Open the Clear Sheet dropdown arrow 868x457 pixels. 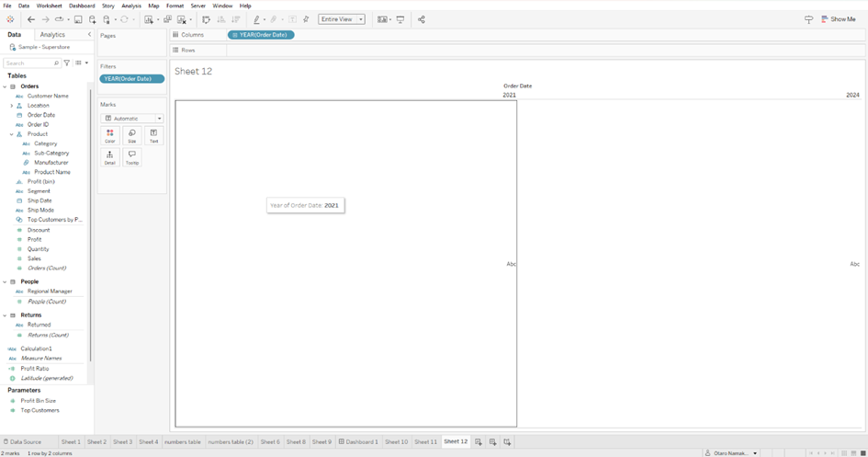click(x=190, y=20)
